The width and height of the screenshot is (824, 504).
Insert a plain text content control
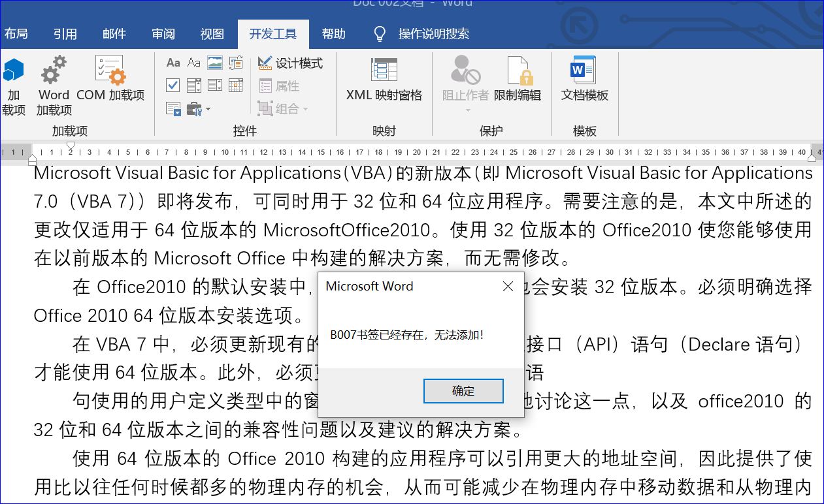pyautogui.click(x=194, y=63)
